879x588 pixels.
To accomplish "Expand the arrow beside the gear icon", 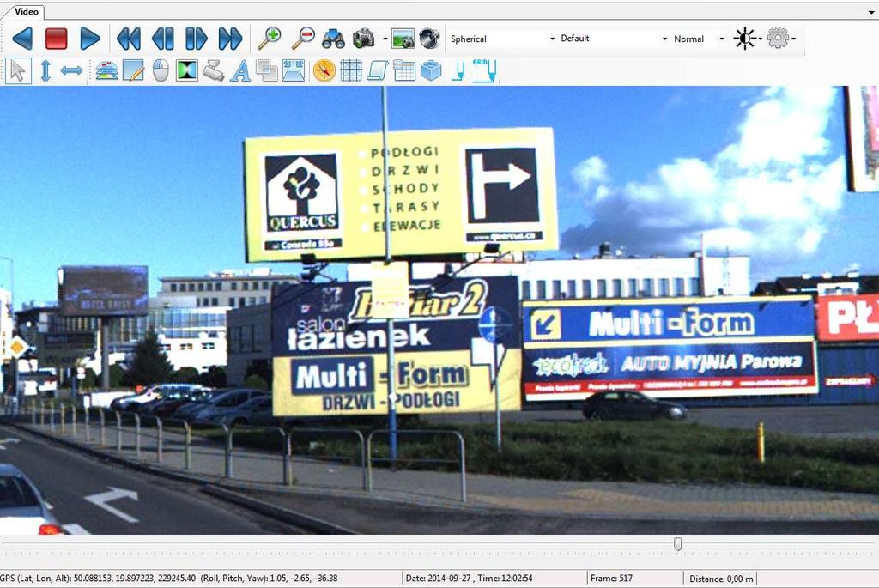I will pyautogui.click(x=794, y=39).
